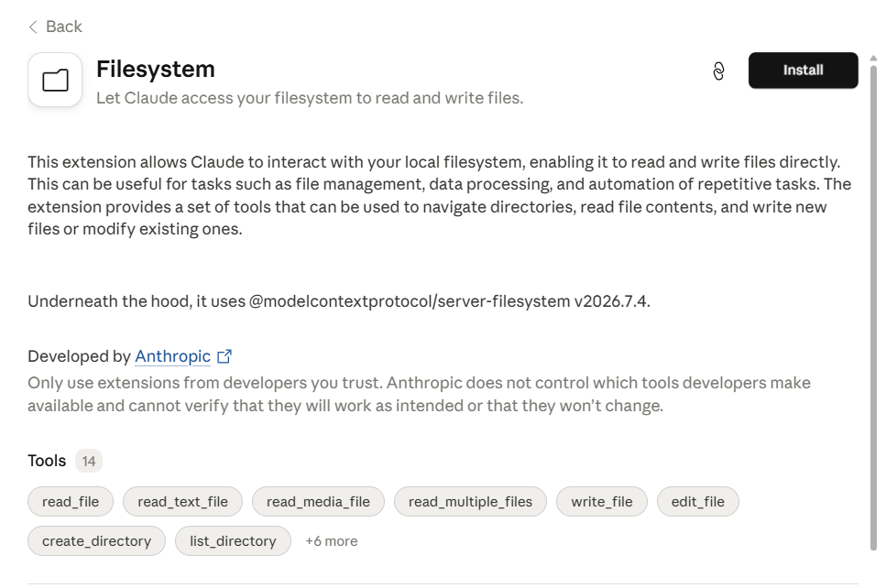Click the Tools count badge 14
886x588 pixels.
coord(89,461)
